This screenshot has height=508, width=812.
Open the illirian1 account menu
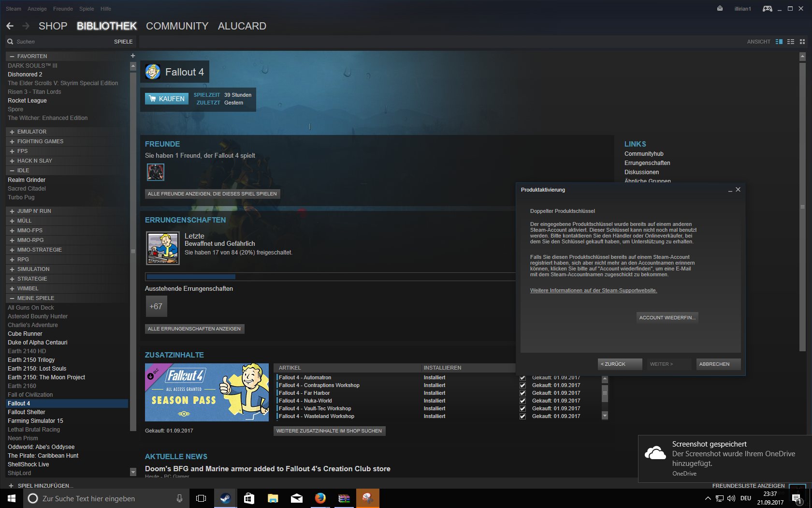coord(742,9)
